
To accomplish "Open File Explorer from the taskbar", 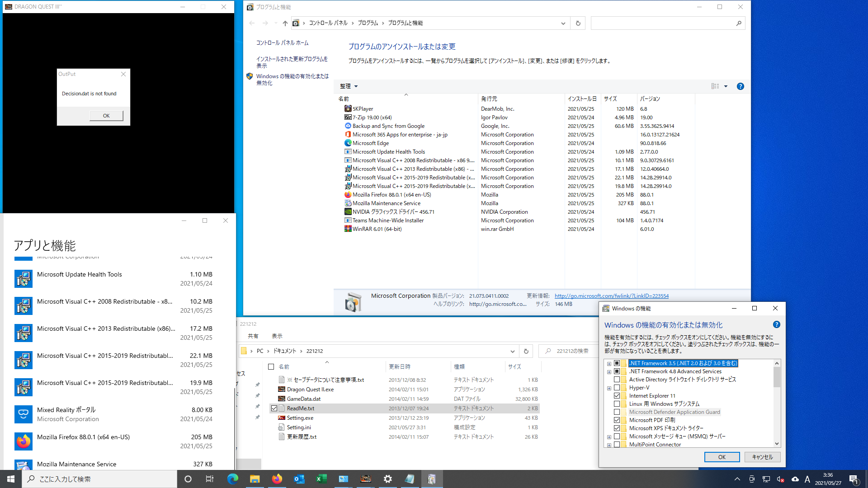I will (x=255, y=479).
